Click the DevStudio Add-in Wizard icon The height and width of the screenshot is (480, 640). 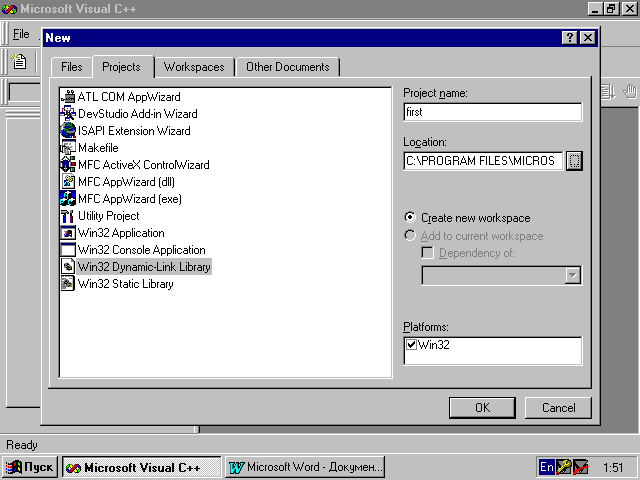68,113
